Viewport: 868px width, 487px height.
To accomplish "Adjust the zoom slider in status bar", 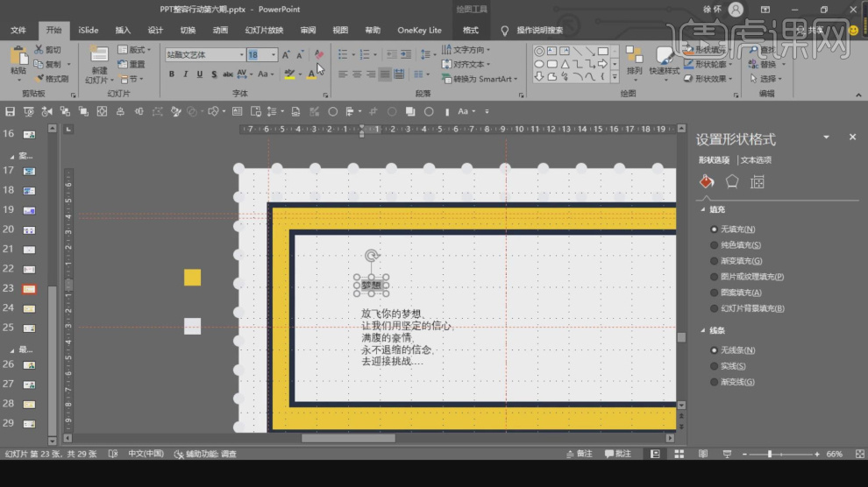I will (x=771, y=454).
